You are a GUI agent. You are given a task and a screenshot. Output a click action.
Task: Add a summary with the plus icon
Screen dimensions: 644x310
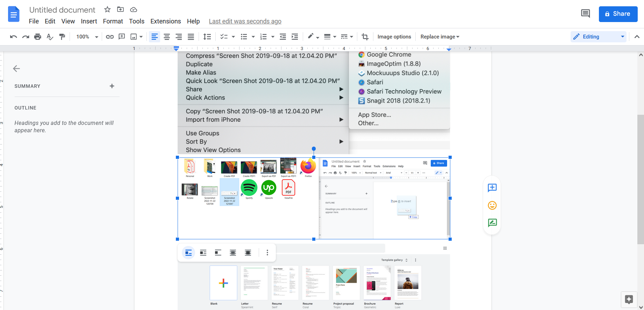click(x=112, y=86)
